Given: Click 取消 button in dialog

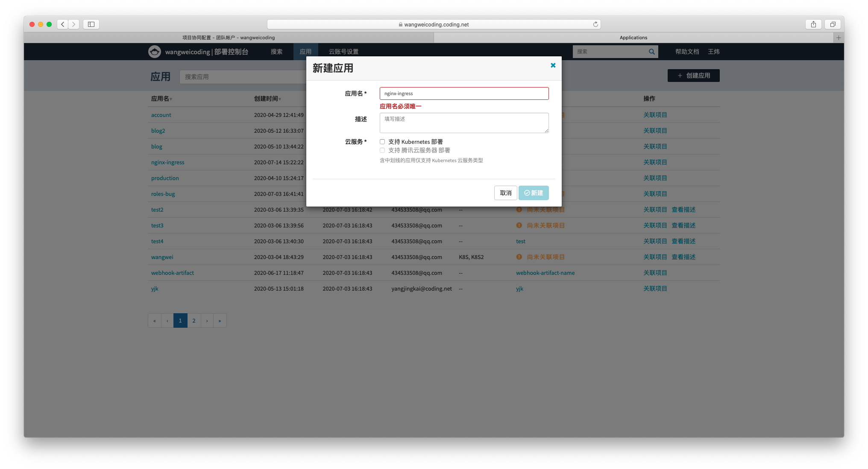Looking at the screenshot, I should (x=505, y=193).
